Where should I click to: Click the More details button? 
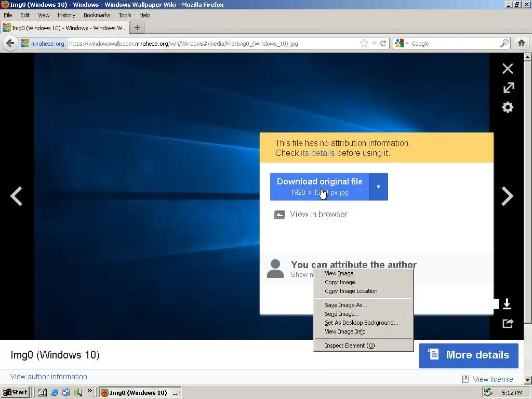(x=469, y=355)
